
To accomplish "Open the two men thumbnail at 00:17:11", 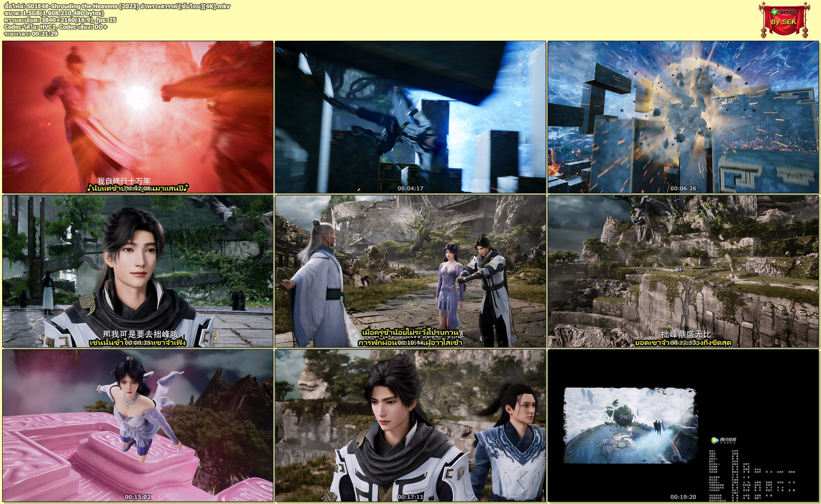I will click(410, 426).
